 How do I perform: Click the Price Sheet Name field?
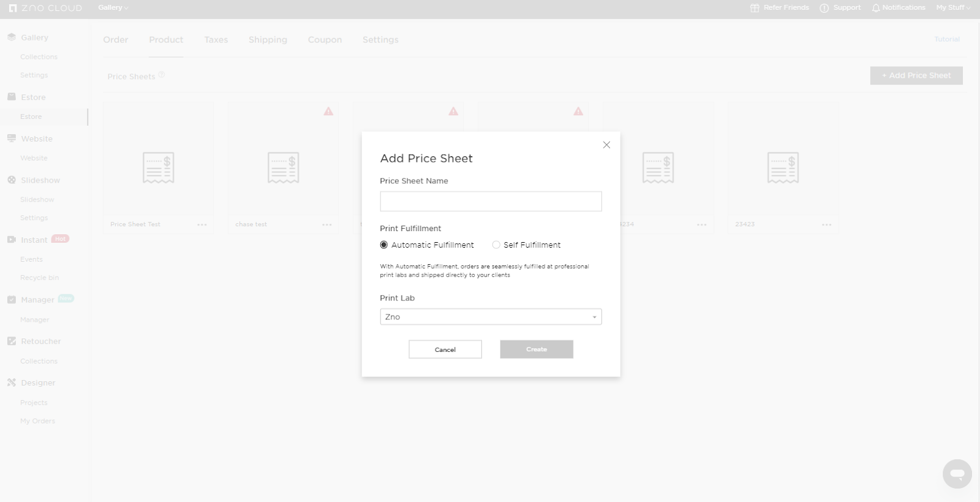[x=491, y=202]
